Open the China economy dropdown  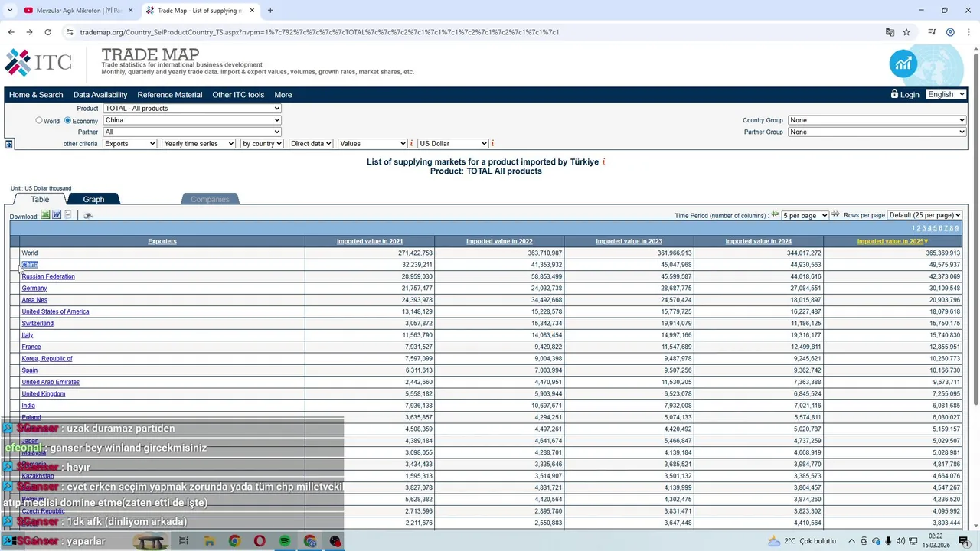(192, 120)
